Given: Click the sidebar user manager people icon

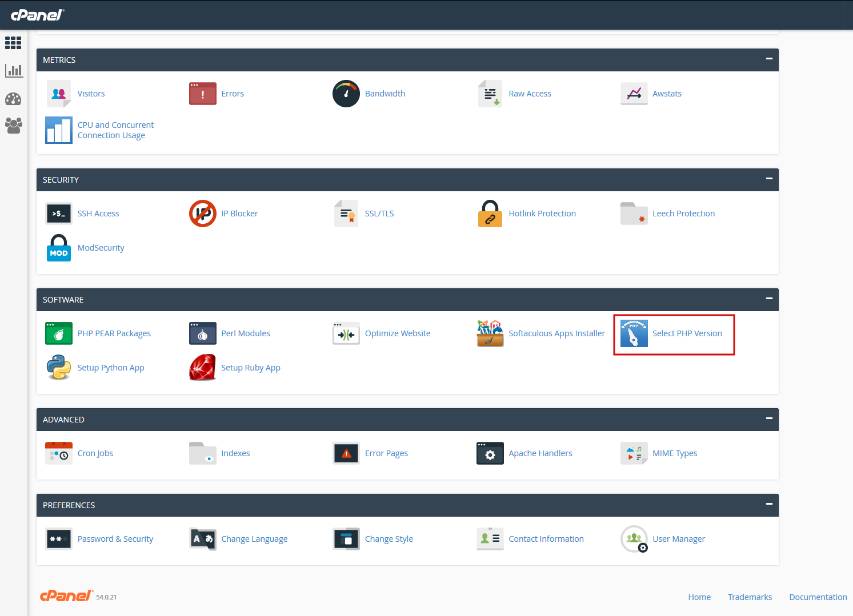Looking at the screenshot, I should click(x=13, y=126).
